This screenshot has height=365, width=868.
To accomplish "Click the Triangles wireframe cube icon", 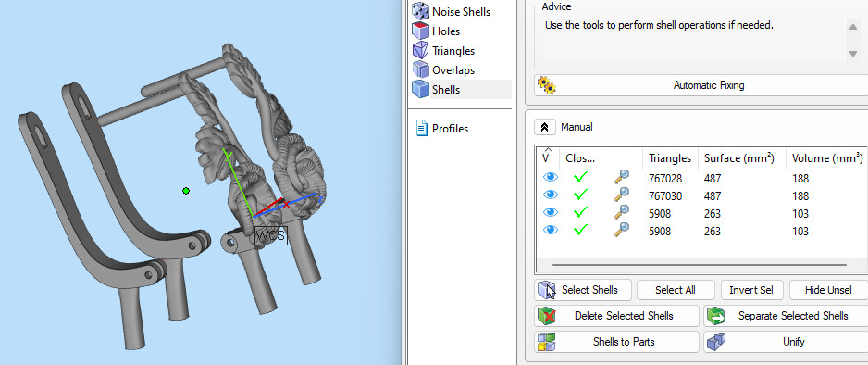I will click(x=421, y=50).
